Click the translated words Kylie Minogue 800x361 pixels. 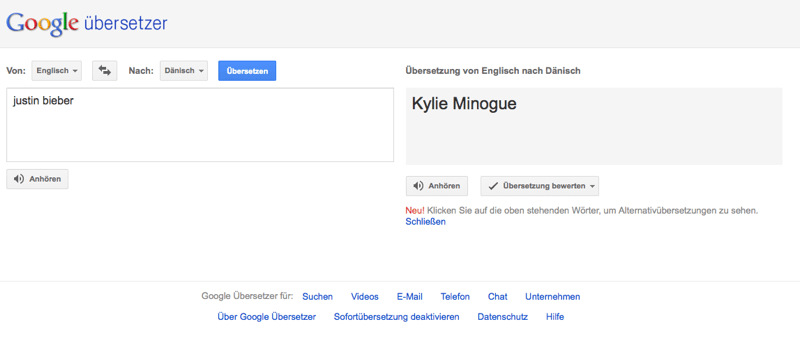(464, 104)
